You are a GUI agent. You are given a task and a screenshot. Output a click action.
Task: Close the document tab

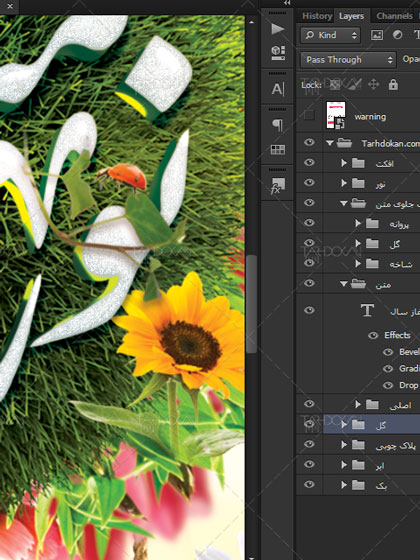pyautogui.click(x=10, y=6)
